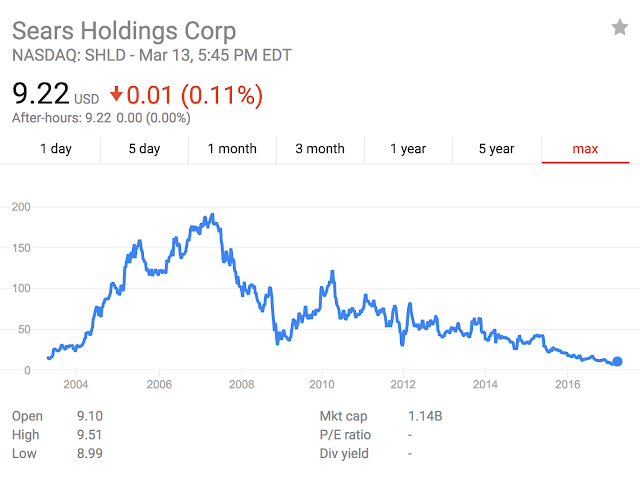Select the max range tab
This screenshot has width=640, height=488.
pos(585,149)
